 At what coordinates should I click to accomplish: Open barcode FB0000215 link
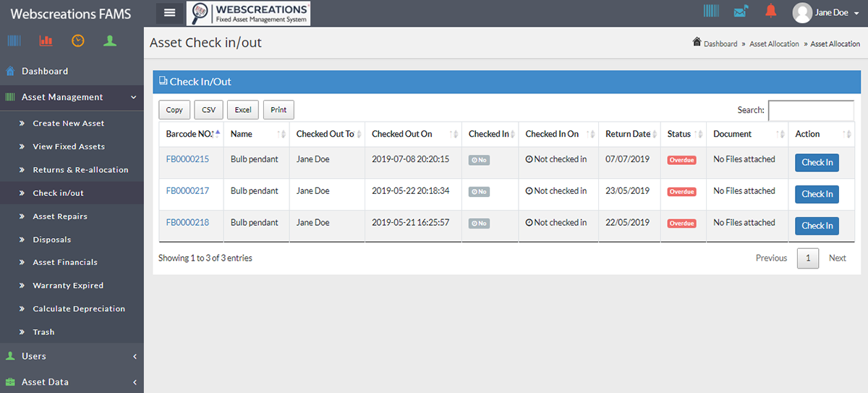[187, 159]
